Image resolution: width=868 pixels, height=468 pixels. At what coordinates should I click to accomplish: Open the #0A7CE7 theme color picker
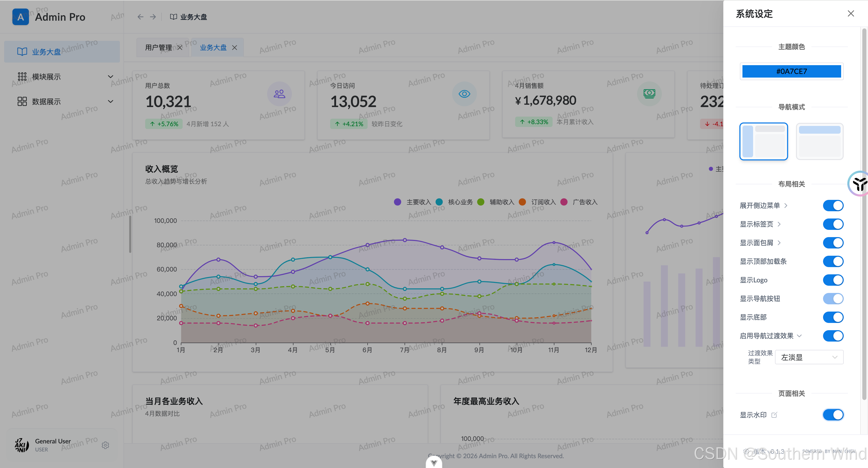point(792,71)
